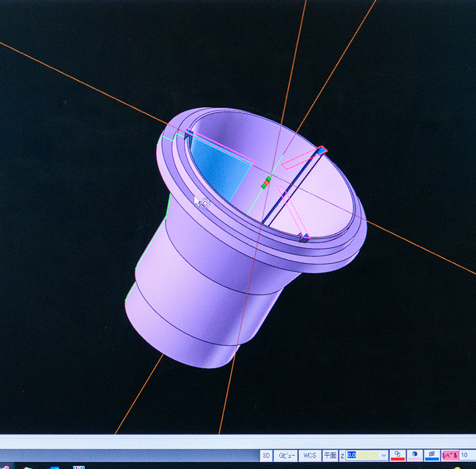476x469 pixels.
Task: Open the 平面 planes menu
Action: (330, 455)
